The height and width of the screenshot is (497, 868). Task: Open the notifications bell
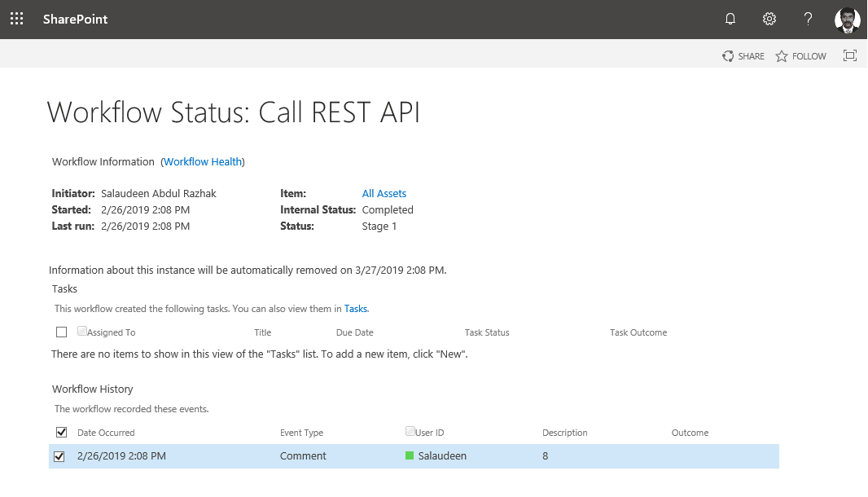click(x=730, y=18)
